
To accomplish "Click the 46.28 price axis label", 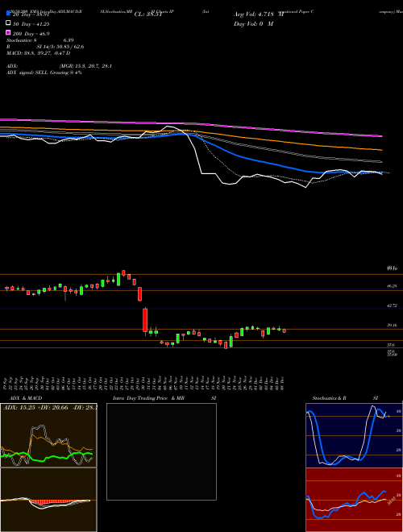I will pyautogui.click(x=393, y=286).
